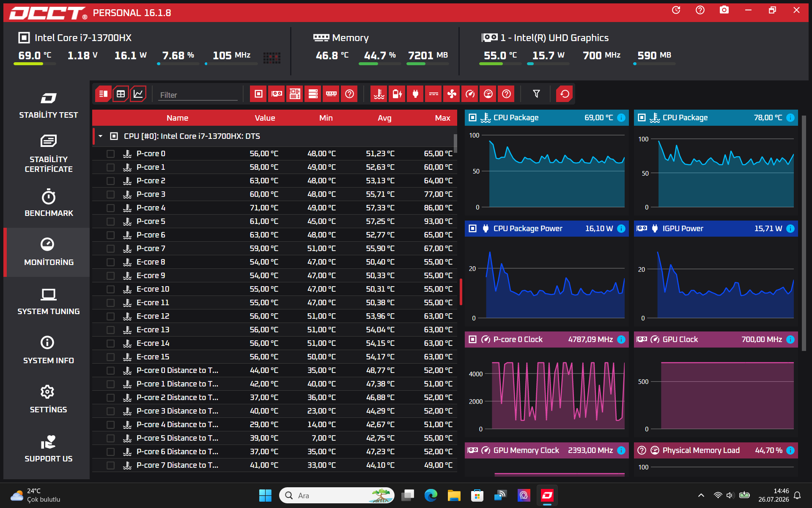Screen dimensions: 812x508
Task: Toggle the usage load filter icon
Action: pos(488,94)
